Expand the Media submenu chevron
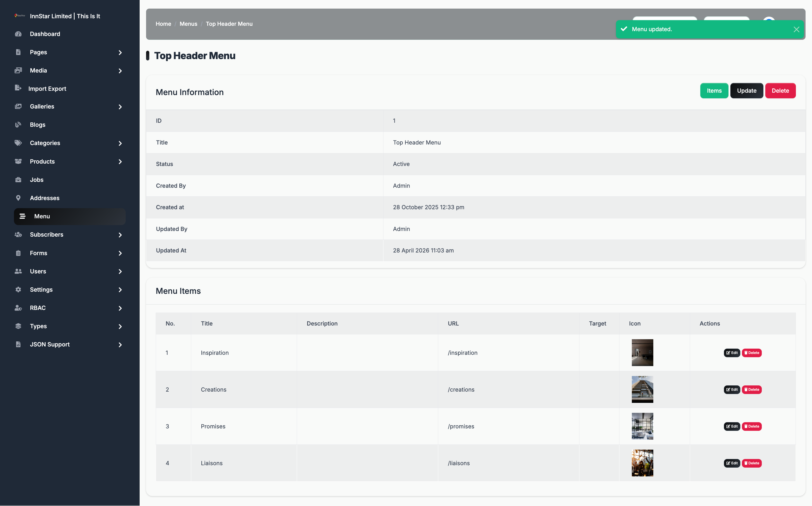Screen dimensions: 812x506 point(120,71)
